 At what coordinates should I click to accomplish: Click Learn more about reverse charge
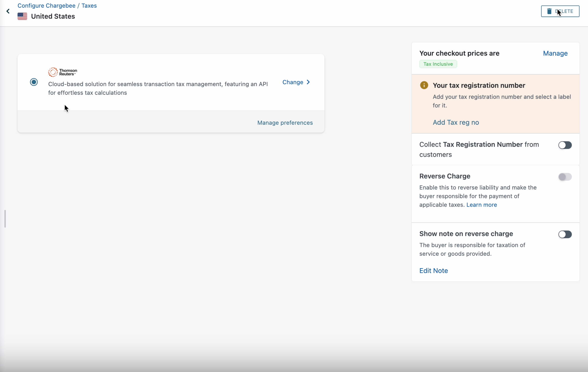481,205
